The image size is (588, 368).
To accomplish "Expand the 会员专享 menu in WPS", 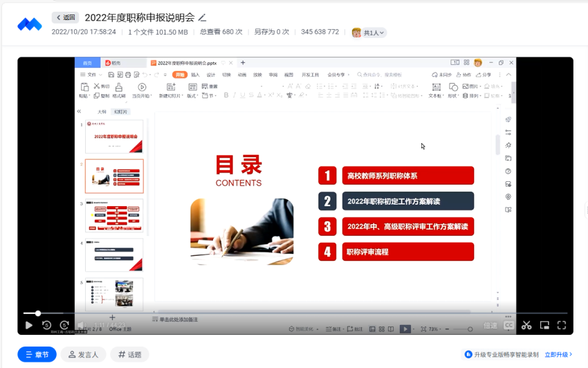I will point(338,75).
